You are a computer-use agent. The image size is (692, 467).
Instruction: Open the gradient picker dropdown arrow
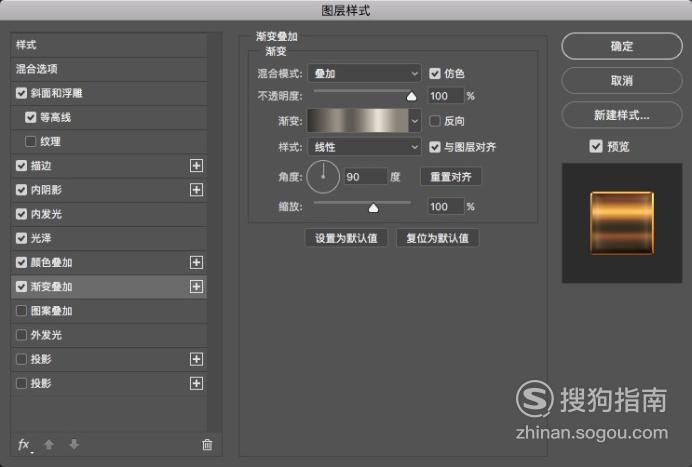(x=414, y=121)
